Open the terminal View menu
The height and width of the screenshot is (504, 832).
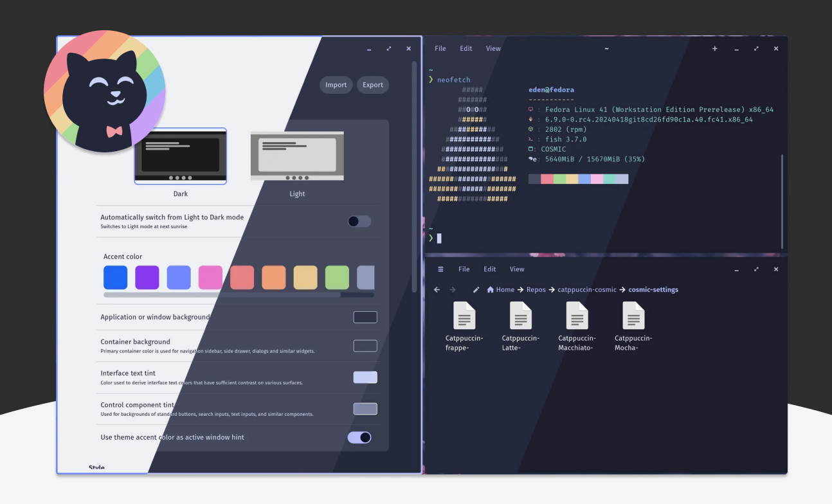[493, 49]
